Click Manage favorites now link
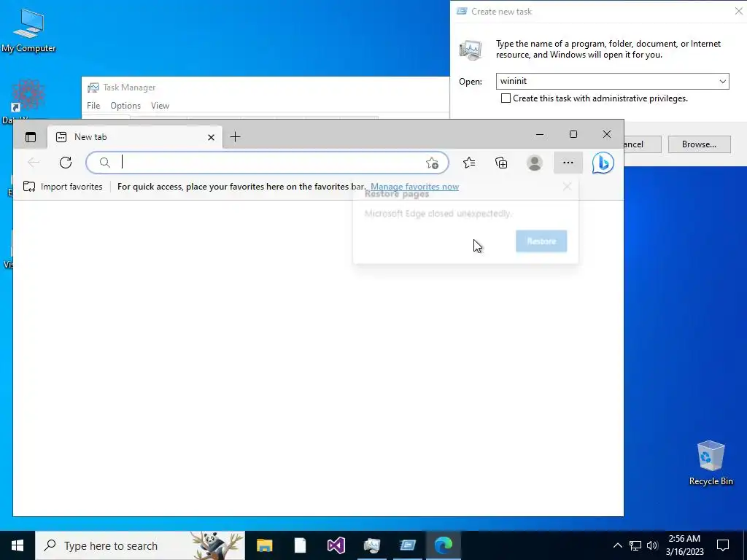Image resolution: width=747 pixels, height=560 pixels. 415,187
